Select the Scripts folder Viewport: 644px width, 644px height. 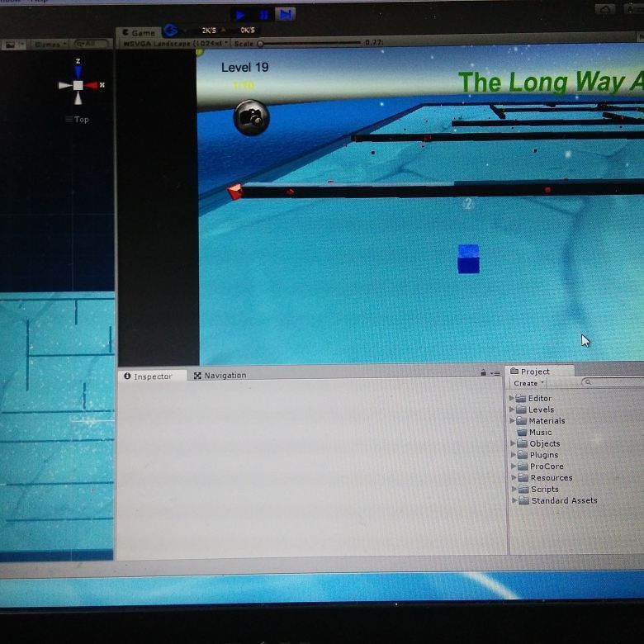[x=539, y=489]
